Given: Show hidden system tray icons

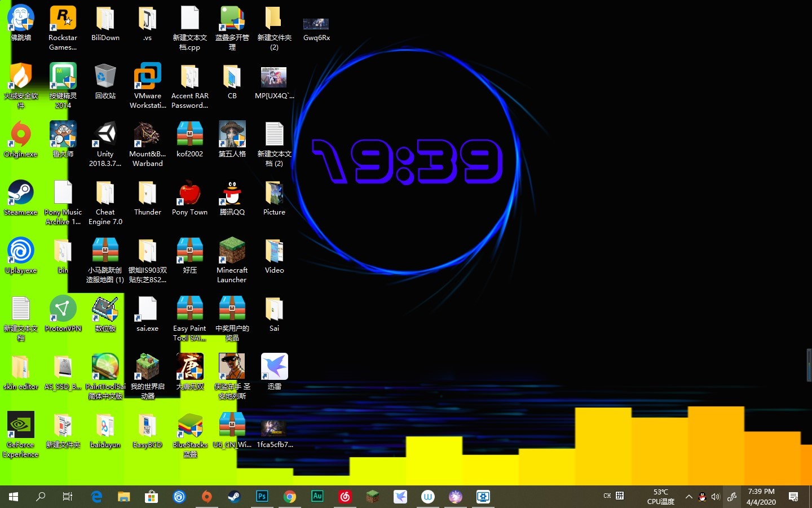Looking at the screenshot, I should click(x=689, y=497).
